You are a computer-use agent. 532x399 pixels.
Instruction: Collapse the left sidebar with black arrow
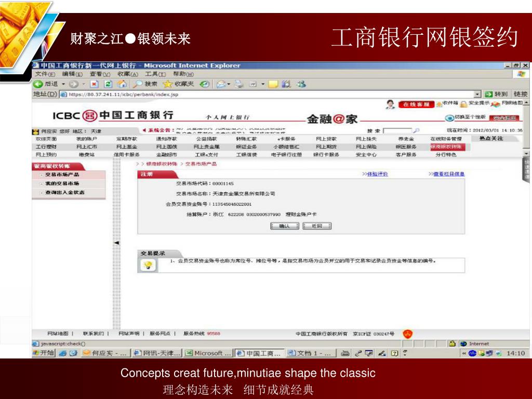tap(116, 243)
